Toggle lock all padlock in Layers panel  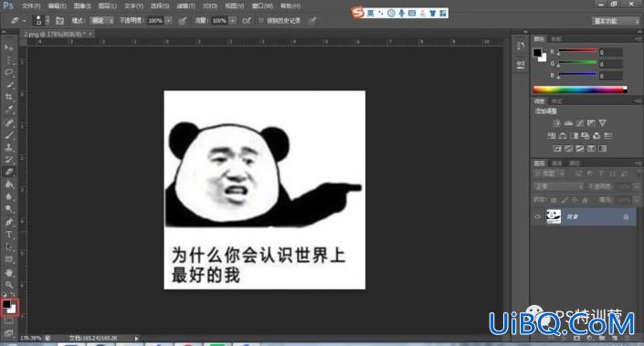click(585, 200)
